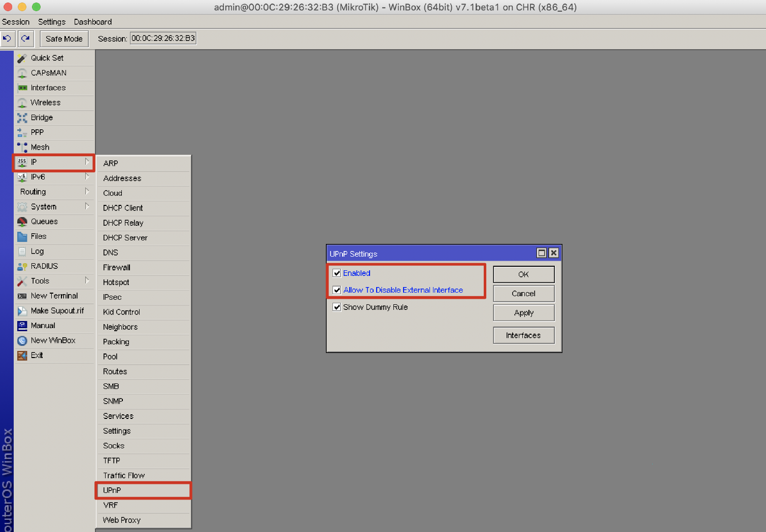Select Routes from IP submenu

pyautogui.click(x=143, y=372)
